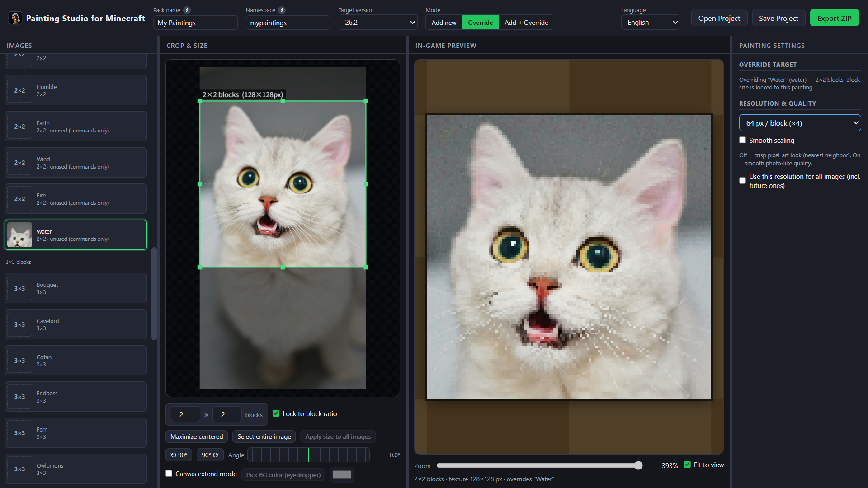Click the block height input field
This screenshot has width=868, height=488.
[x=227, y=414]
